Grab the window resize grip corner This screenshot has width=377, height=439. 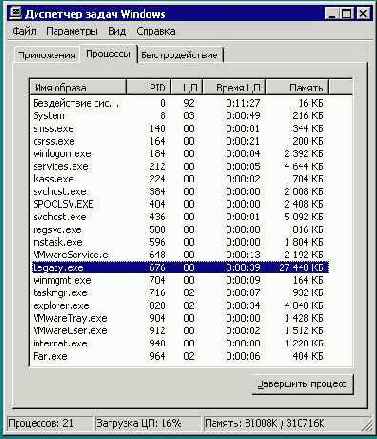pos(366,426)
